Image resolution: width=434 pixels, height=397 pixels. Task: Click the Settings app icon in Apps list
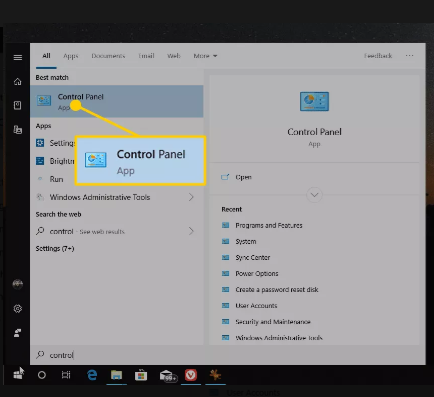point(40,143)
